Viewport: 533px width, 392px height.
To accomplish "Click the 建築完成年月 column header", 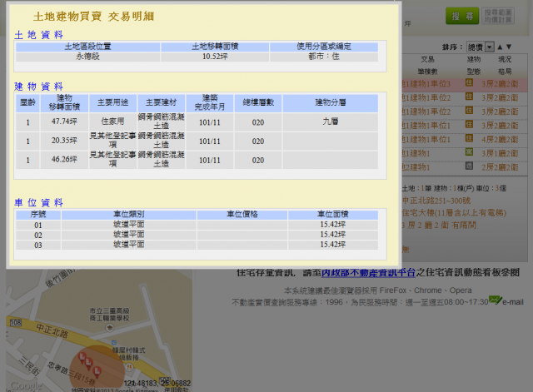I will click(210, 103).
